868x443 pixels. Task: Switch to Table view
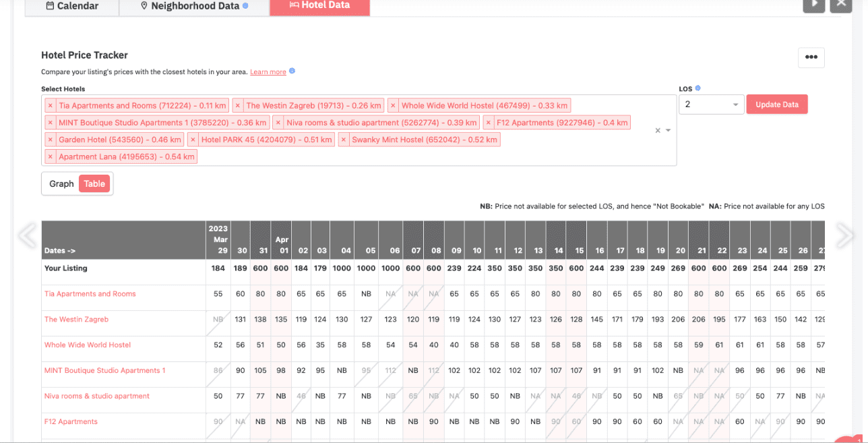[94, 183]
